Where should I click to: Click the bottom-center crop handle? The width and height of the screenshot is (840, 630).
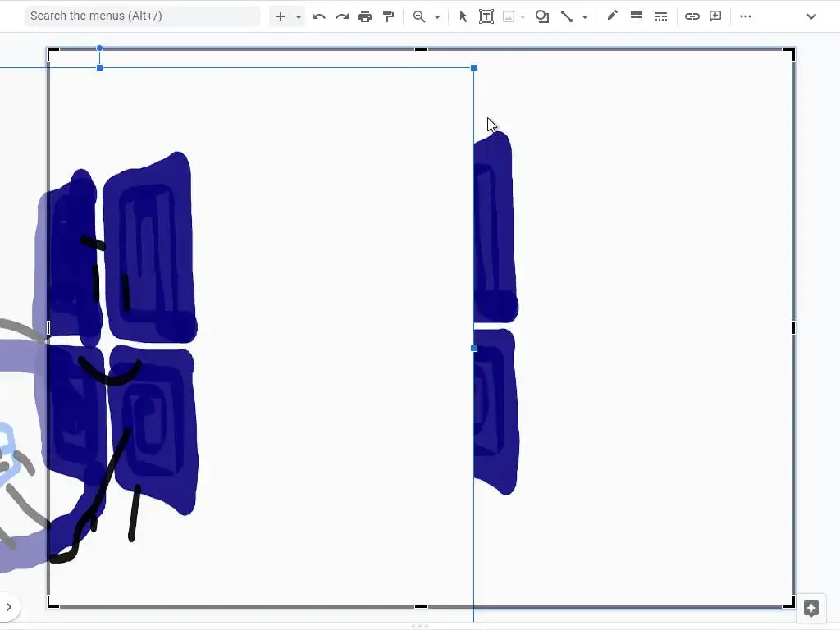pyautogui.click(x=421, y=607)
